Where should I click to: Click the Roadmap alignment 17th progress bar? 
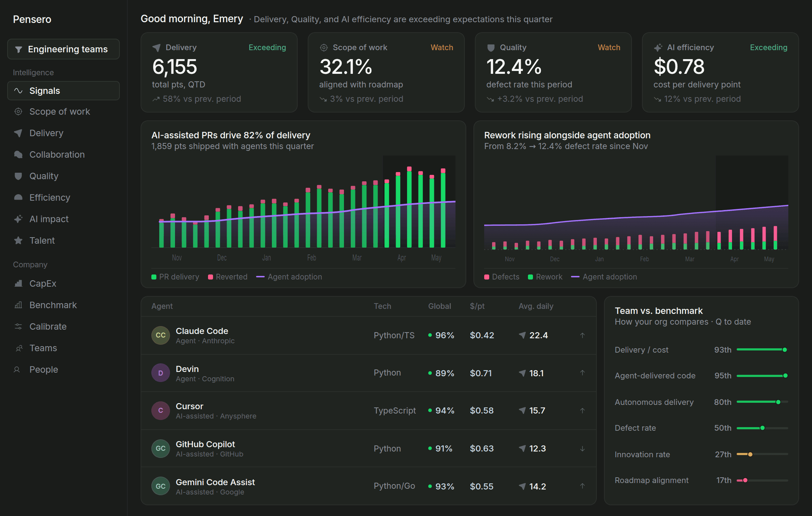click(x=762, y=480)
